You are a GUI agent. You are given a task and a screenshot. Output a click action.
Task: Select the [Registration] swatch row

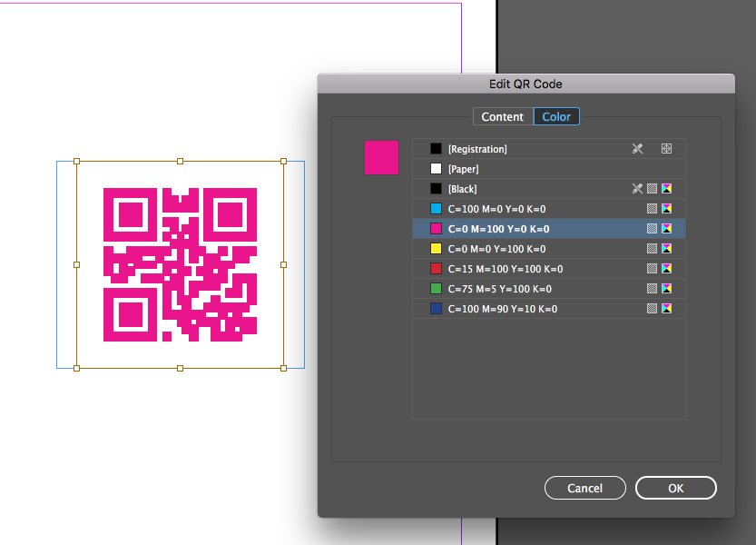tap(549, 149)
